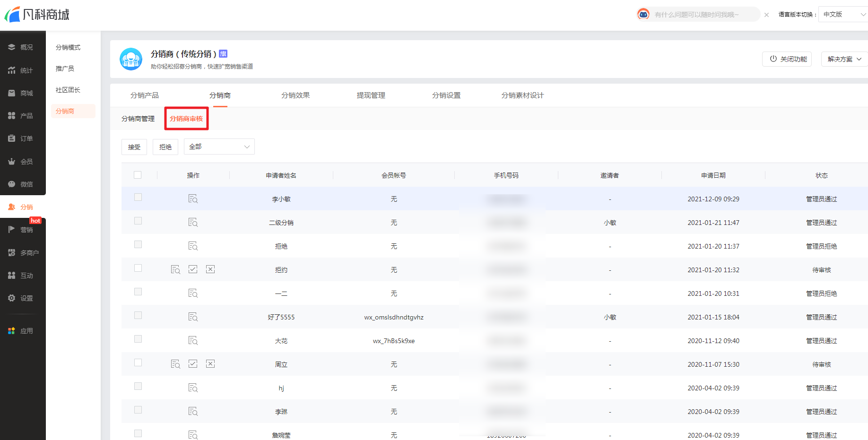Switch to the 分销设置 tab

(446, 95)
